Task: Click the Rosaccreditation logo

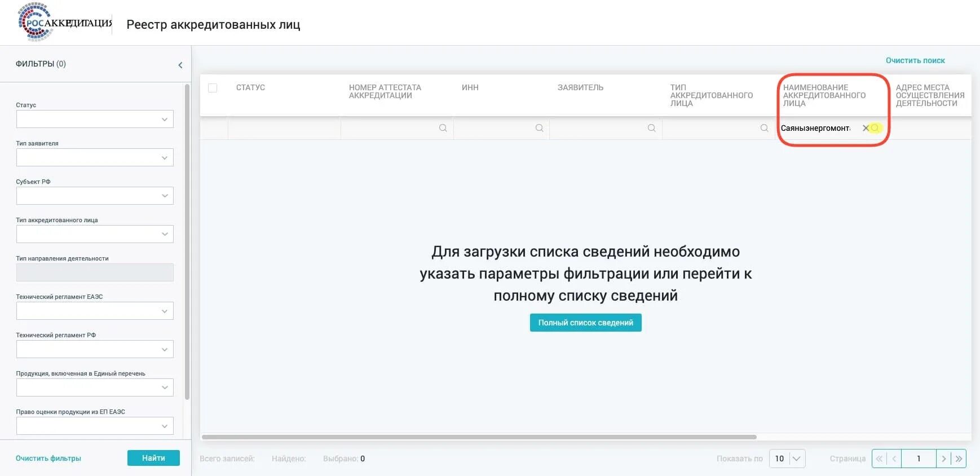Action: (65, 23)
